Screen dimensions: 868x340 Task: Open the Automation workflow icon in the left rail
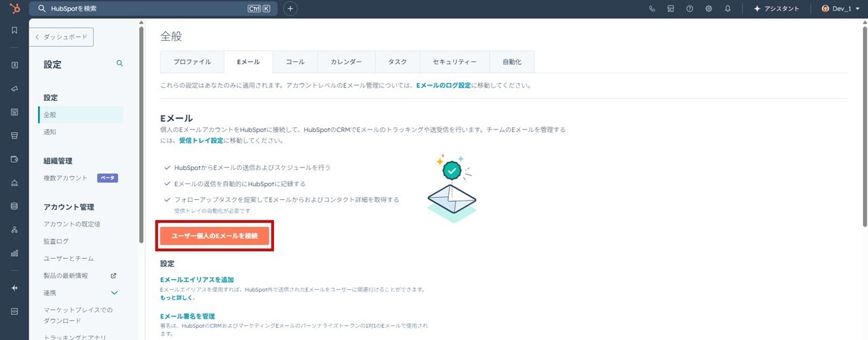[14, 230]
